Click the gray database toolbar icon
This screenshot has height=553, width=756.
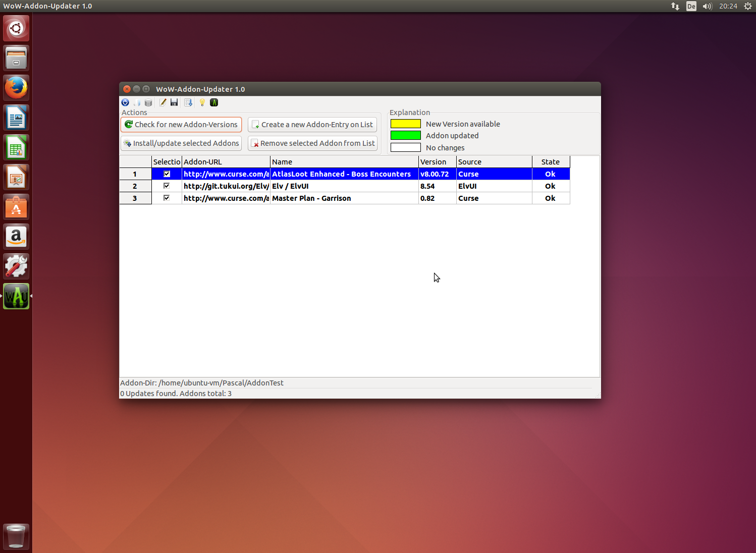[148, 102]
